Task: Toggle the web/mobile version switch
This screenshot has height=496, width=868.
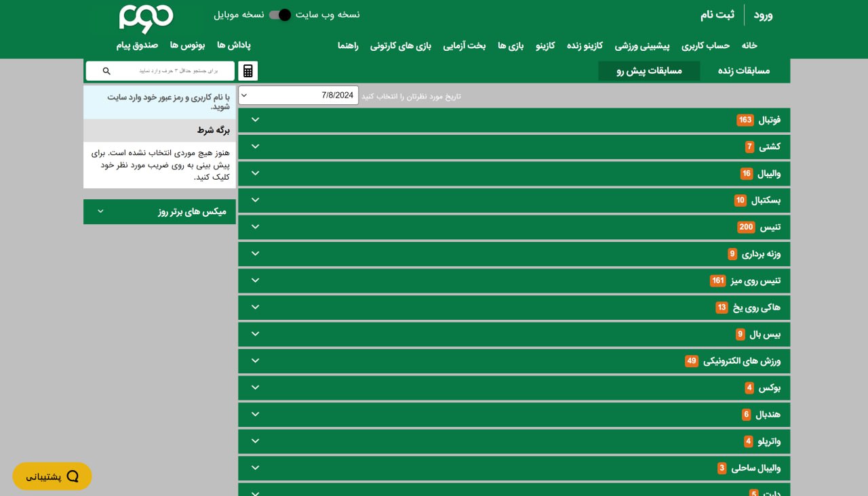Action: (x=280, y=15)
